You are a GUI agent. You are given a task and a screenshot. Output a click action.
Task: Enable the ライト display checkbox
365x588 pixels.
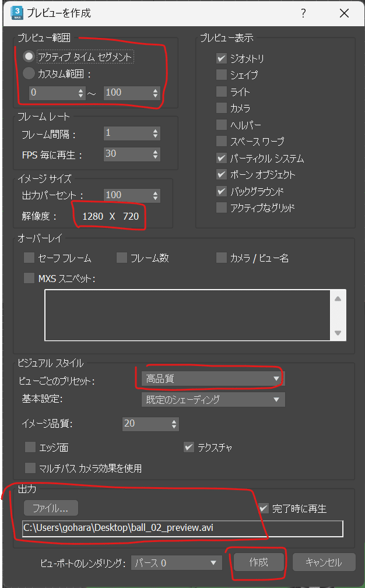point(222,91)
